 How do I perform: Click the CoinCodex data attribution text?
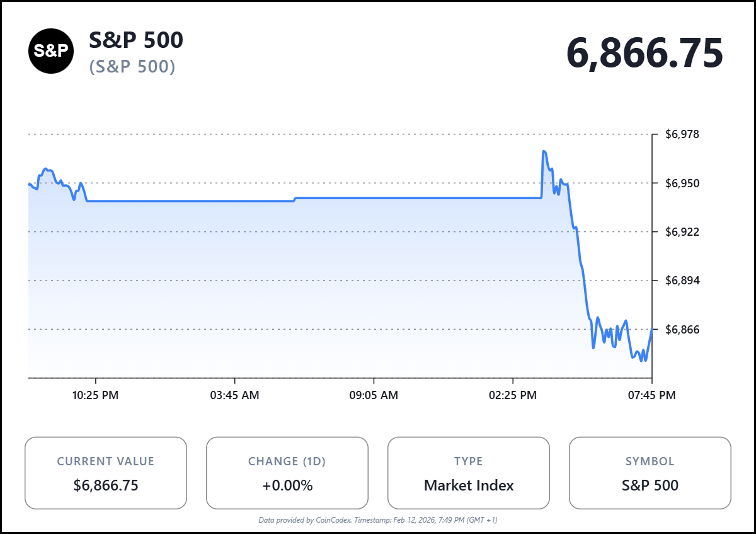(x=378, y=520)
